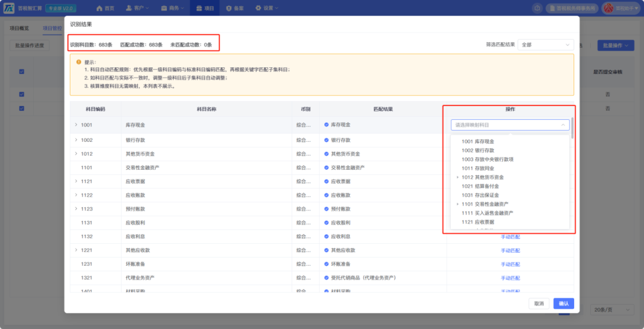
Task: Open the 备案 navigation item
Action: [235, 8]
